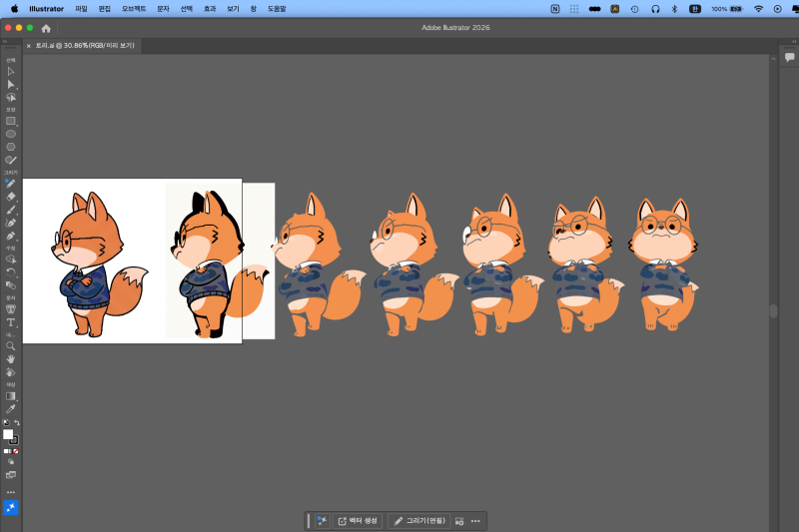Click the blue generative sparkle tool button
Image resolution: width=799 pixels, height=532 pixels.
coord(11,507)
